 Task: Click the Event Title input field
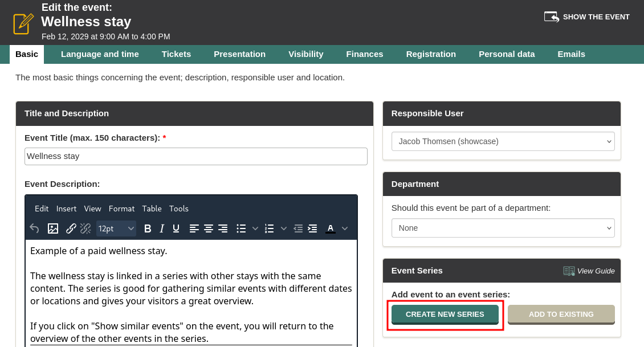point(195,156)
